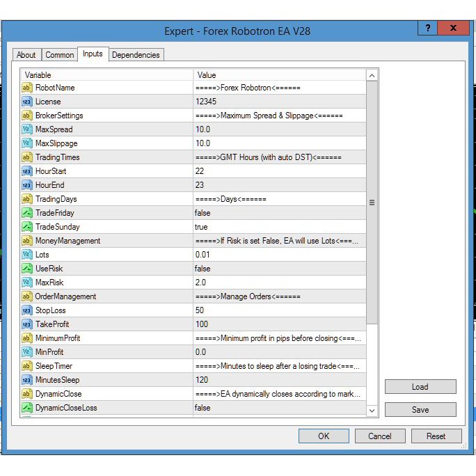The height and width of the screenshot is (476, 476).
Task: Click the DynamicCloseLoss false value cell
Action: (278, 408)
